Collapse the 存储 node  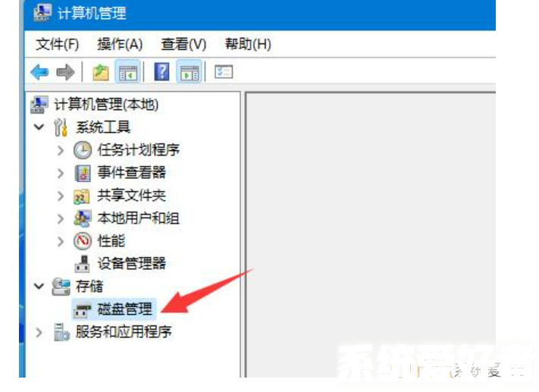click(39, 286)
